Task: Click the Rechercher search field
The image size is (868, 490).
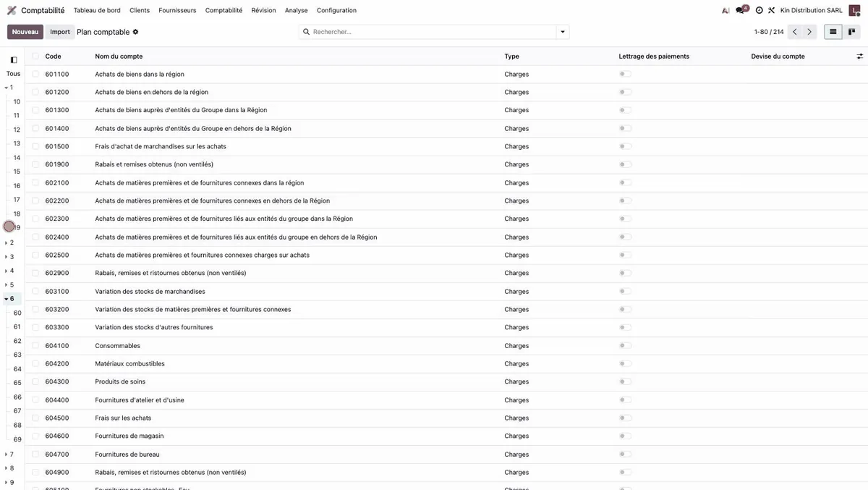Action: click(x=433, y=32)
